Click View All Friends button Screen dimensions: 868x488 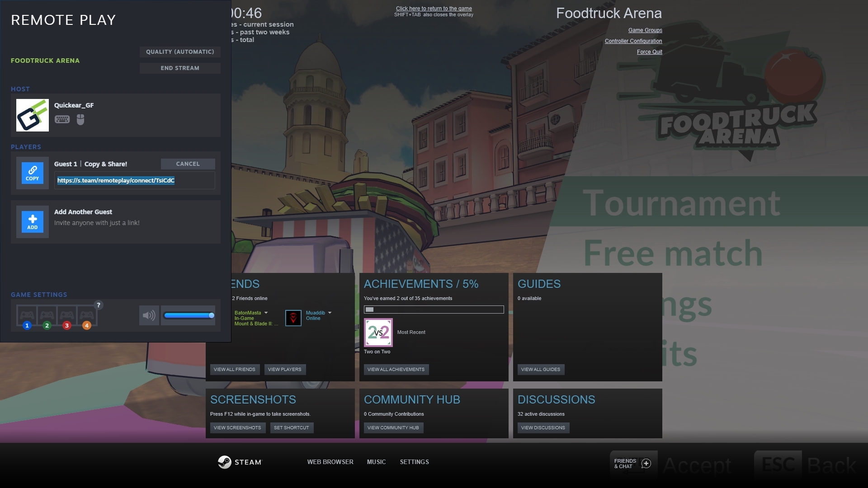click(235, 370)
